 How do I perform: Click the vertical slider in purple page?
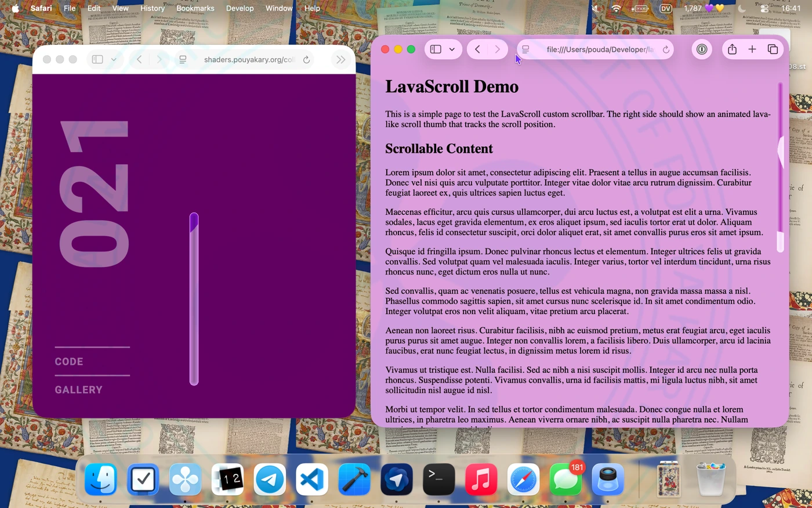(194, 299)
